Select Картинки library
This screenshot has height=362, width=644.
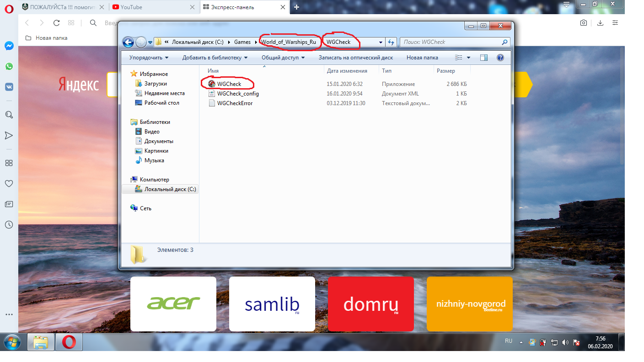click(156, 151)
